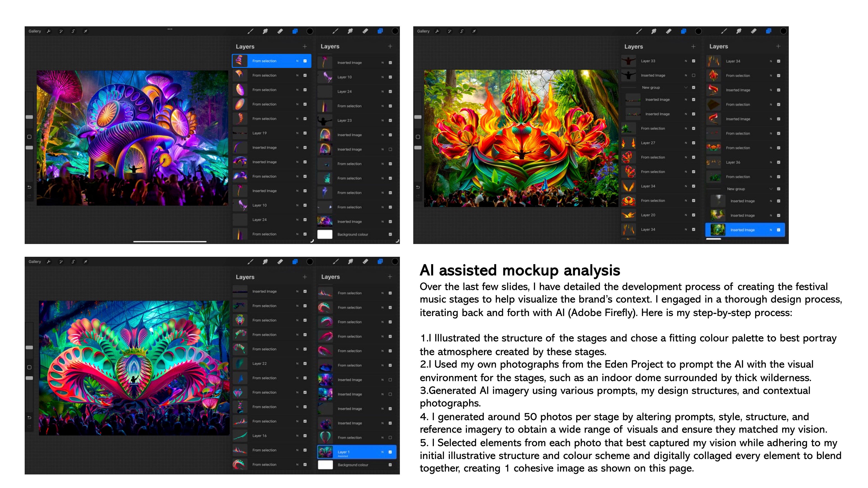Add a layer in panel listing Layer 23
The image size is (868, 488).
click(x=390, y=46)
